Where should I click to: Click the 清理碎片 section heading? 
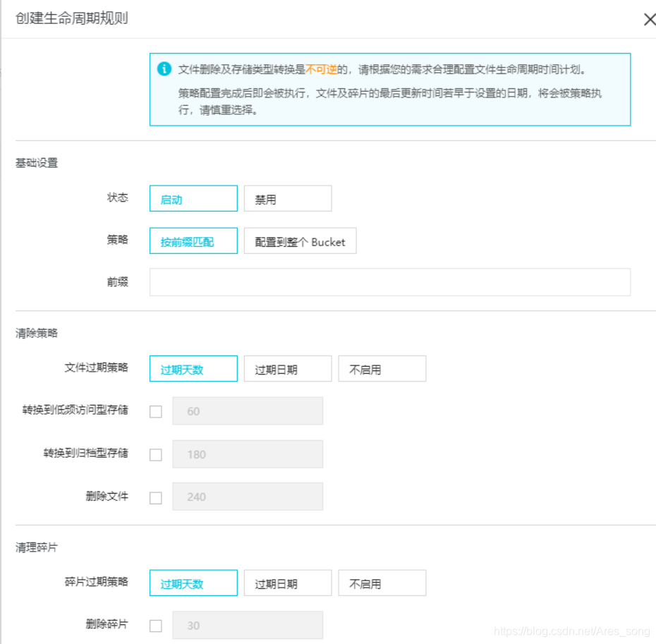(37, 547)
